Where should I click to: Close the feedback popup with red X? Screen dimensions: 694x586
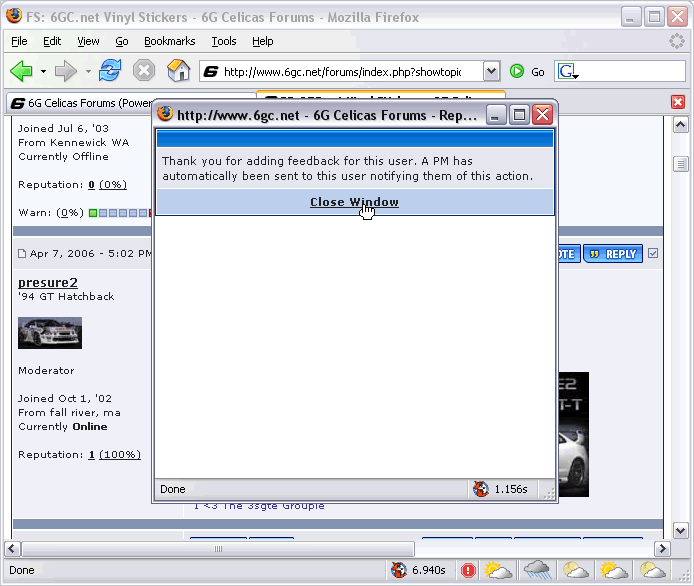(542, 115)
